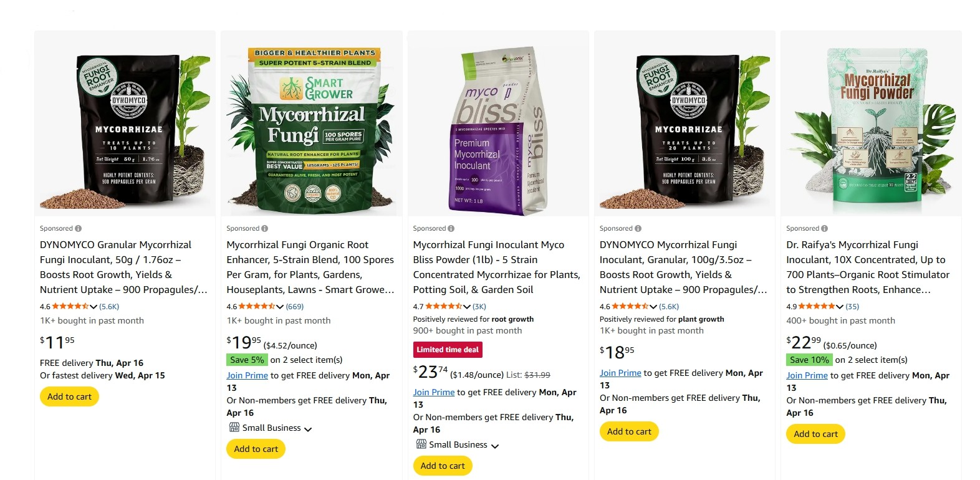980x480 pixels.
Task: Click Sponsored info icon on Dr. Raifya's listing
Action: point(824,229)
